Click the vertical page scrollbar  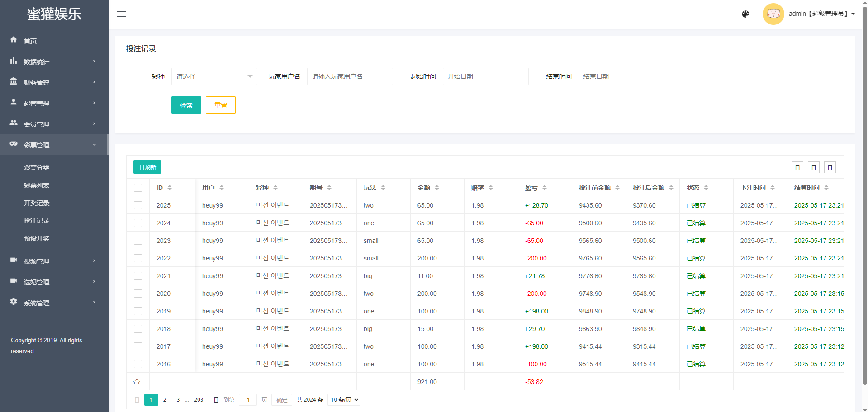(x=864, y=194)
